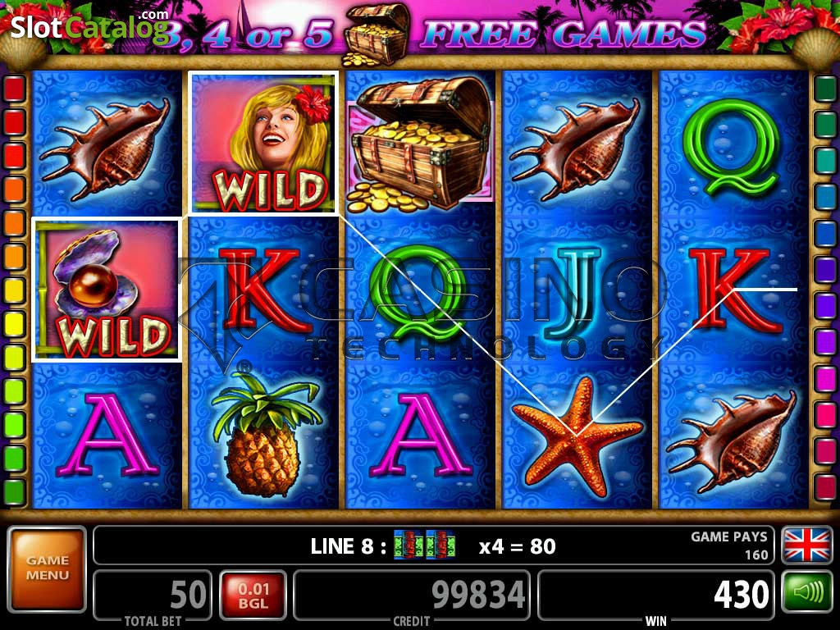Change the 0.01 BGL denomination button
840x630 pixels.
[x=253, y=596]
